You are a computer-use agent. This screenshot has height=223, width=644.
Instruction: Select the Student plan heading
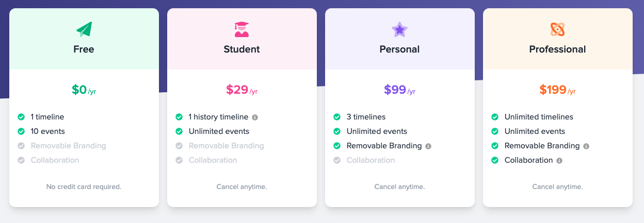(242, 49)
